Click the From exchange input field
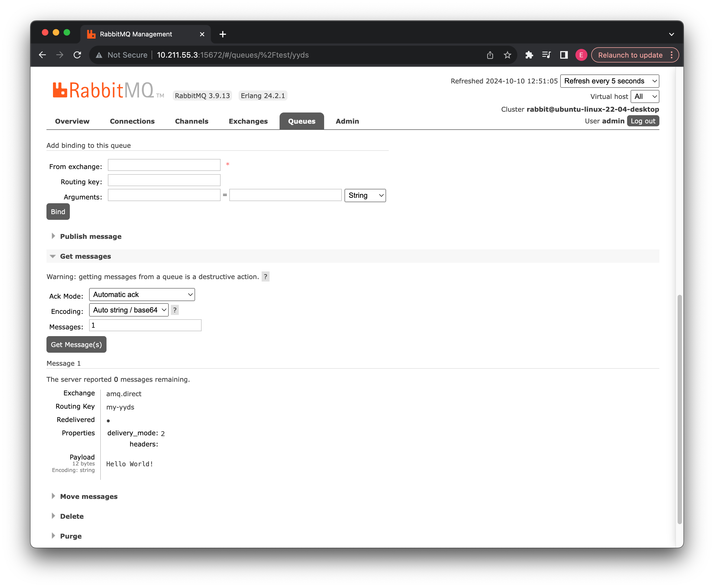 tap(164, 165)
